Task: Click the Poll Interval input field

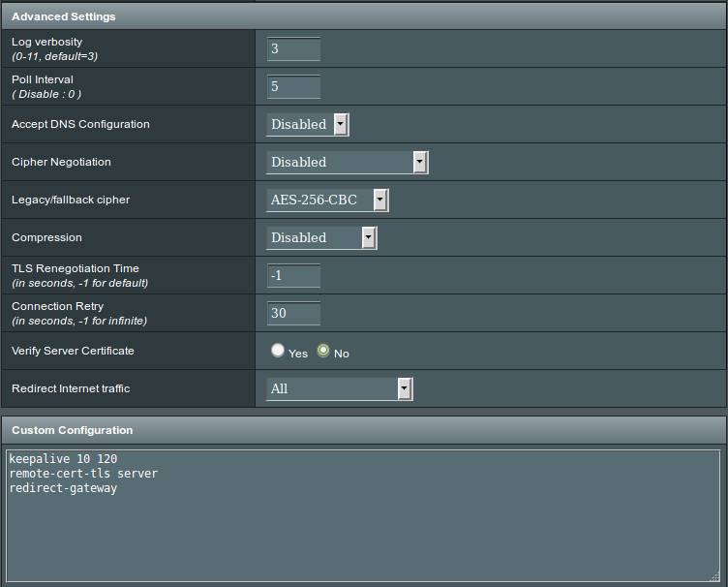Action: tap(294, 86)
